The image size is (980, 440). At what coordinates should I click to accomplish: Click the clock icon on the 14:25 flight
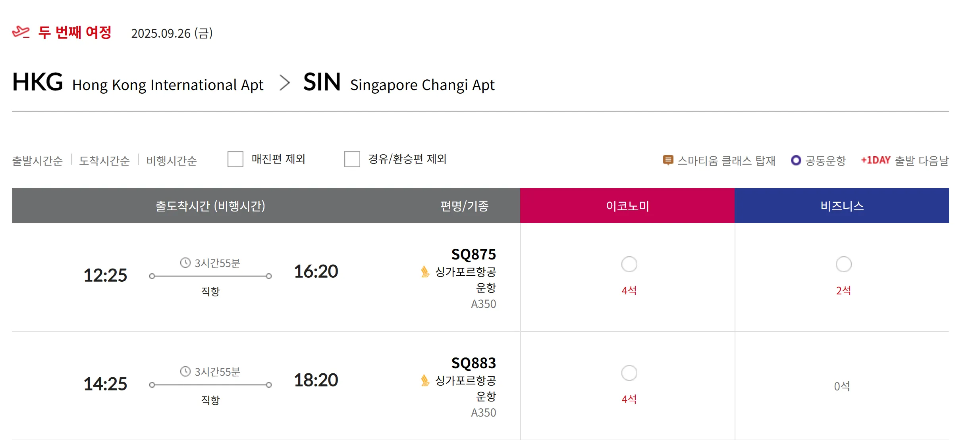pyautogui.click(x=185, y=371)
